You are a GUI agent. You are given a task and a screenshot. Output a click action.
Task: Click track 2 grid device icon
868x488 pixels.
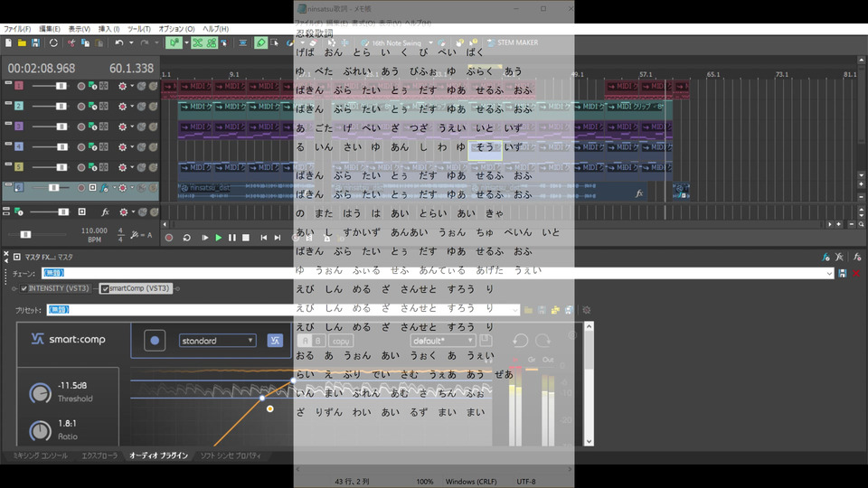[103, 107]
